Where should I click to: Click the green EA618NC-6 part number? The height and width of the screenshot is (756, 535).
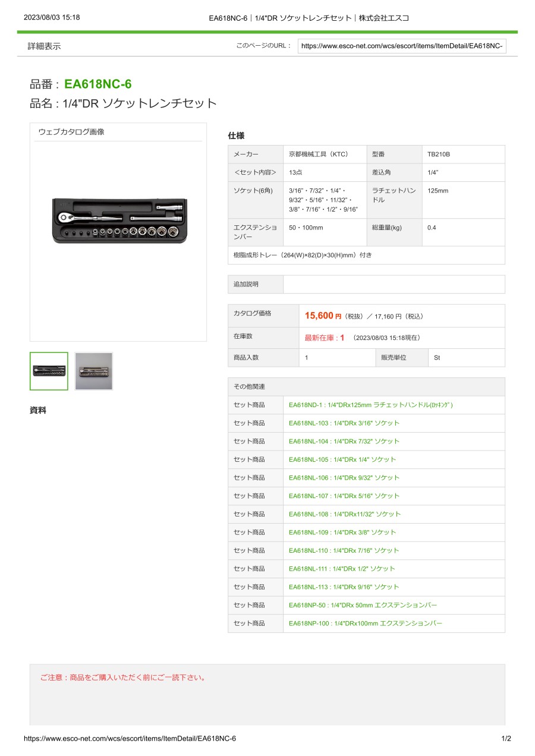[97, 84]
